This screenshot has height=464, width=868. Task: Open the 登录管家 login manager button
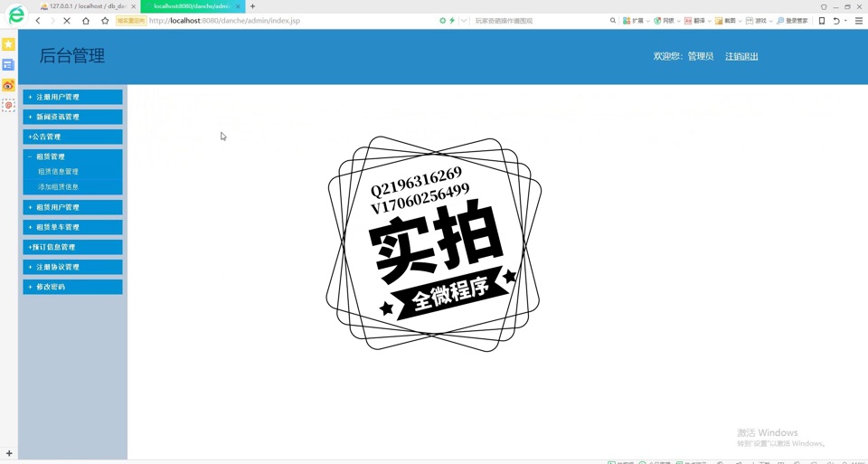click(792, 21)
